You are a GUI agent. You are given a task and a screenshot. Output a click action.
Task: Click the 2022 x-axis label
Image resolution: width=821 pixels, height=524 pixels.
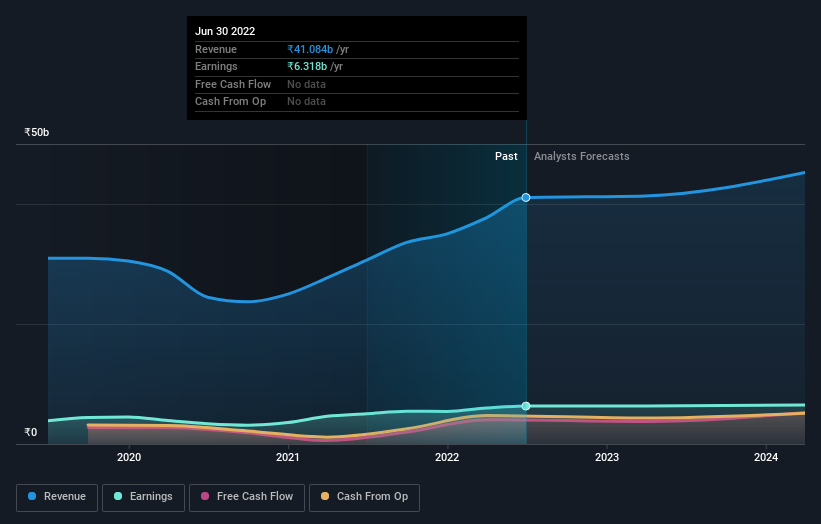coord(447,457)
